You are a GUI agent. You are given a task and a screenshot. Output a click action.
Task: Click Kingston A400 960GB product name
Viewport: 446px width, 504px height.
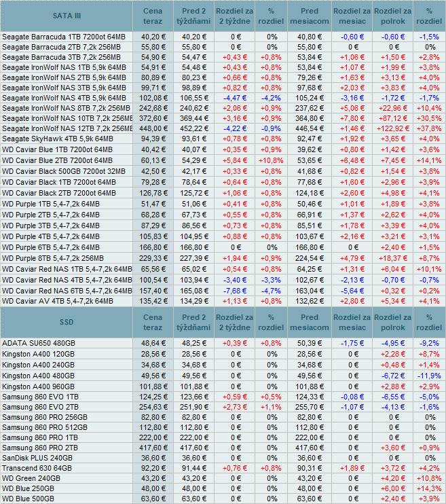(38, 386)
